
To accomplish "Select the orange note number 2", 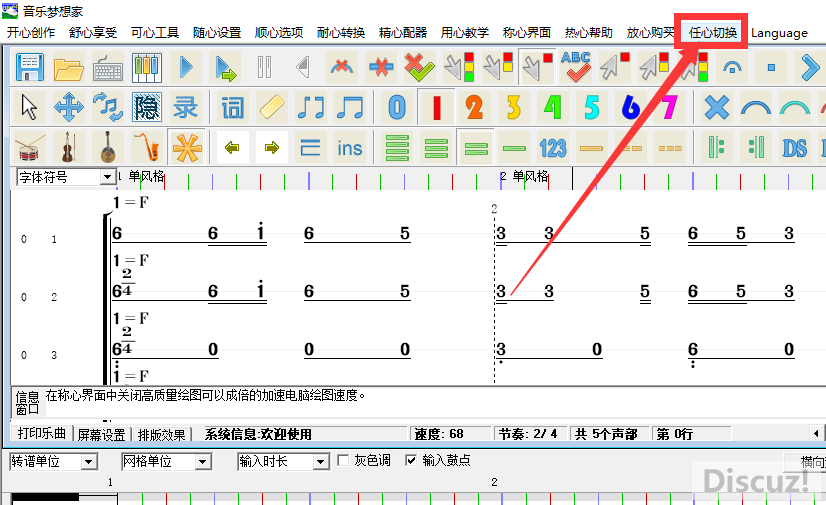I will click(474, 107).
